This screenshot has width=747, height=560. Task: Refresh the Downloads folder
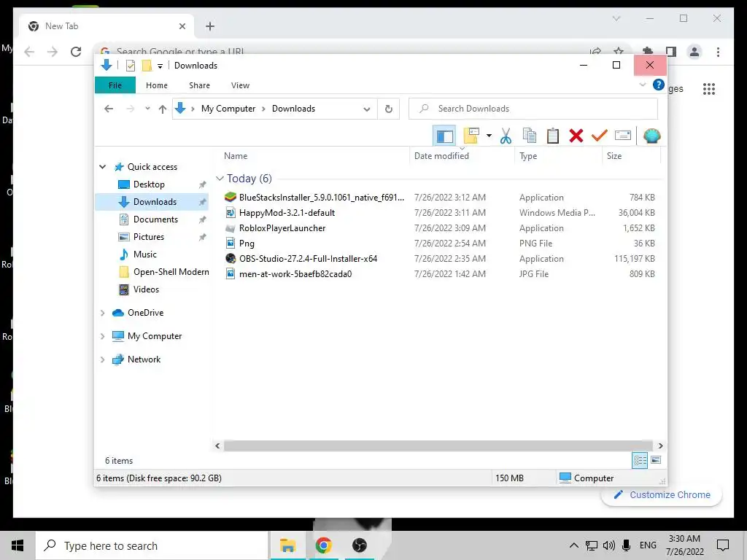click(389, 109)
